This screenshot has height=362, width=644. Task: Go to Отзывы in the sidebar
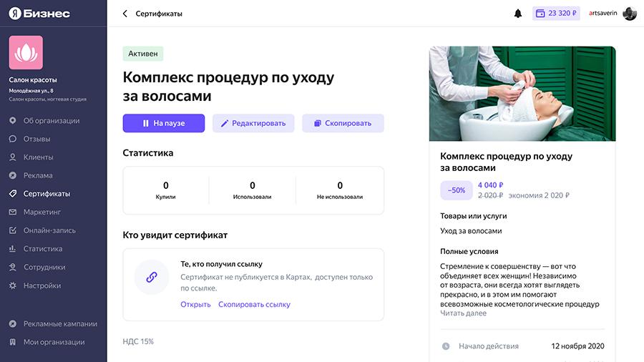coord(36,139)
